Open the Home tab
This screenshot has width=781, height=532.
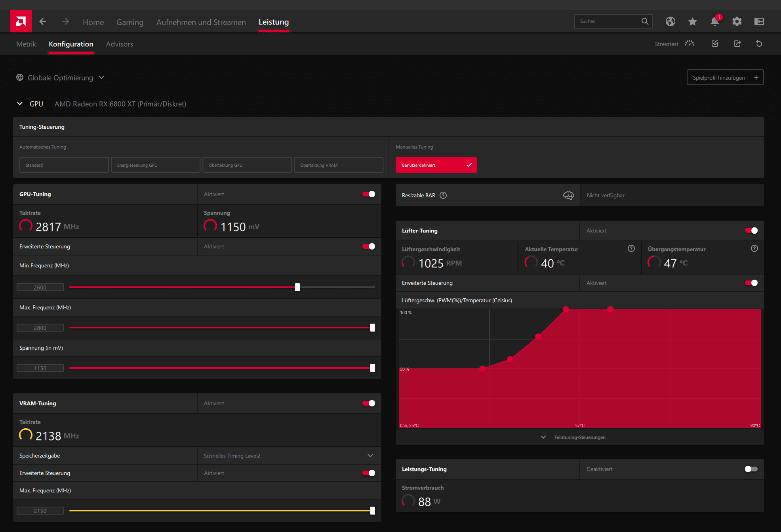pos(93,22)
